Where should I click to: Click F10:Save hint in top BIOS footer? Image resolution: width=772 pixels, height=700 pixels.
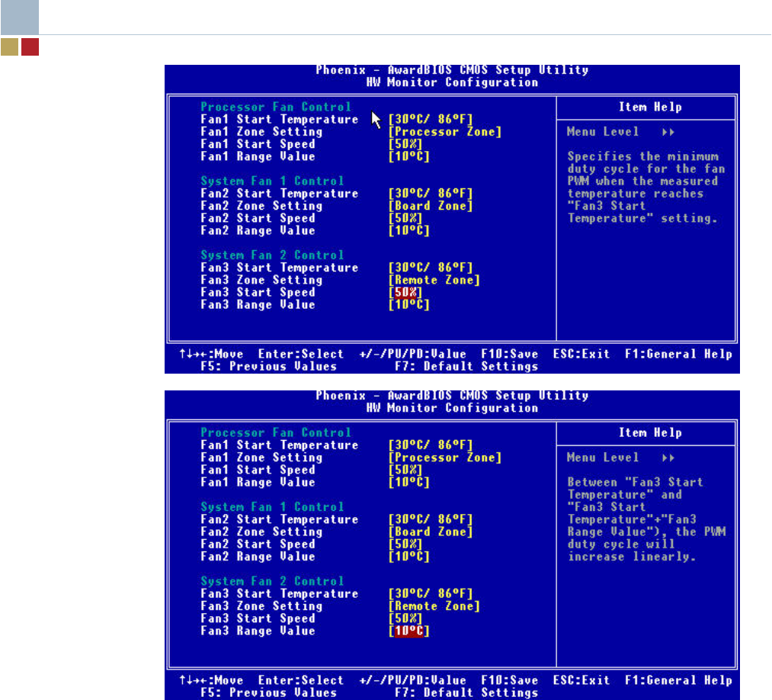tap(509, 354)
